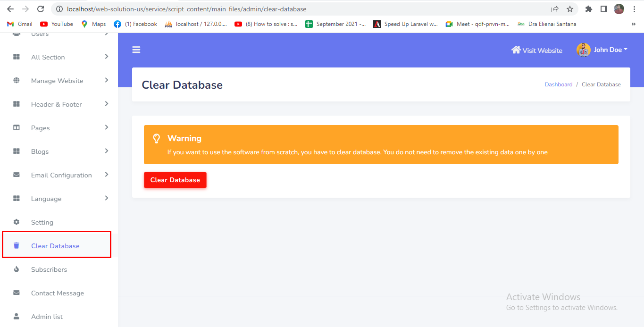The width and height of the screenshot is (644, 327).
Task: Expand the All Section submenu arrow
Action: pyautogui.click(x=107, y=57)
